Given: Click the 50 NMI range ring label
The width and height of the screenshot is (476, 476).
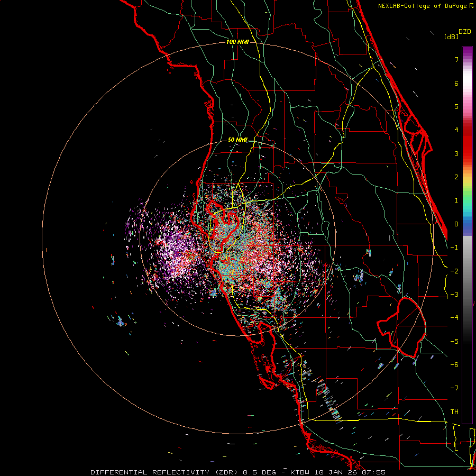Looking at the screenshot, I should [237, 140].
